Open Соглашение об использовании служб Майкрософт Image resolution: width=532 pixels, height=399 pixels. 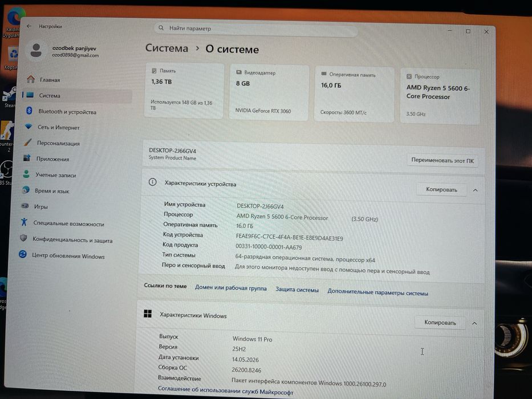click(x=225, y=390)
